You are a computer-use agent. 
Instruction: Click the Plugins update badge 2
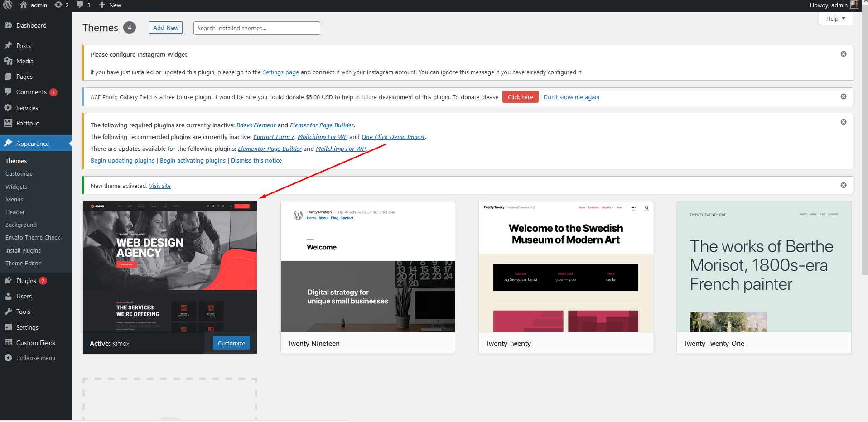(43, 281)
